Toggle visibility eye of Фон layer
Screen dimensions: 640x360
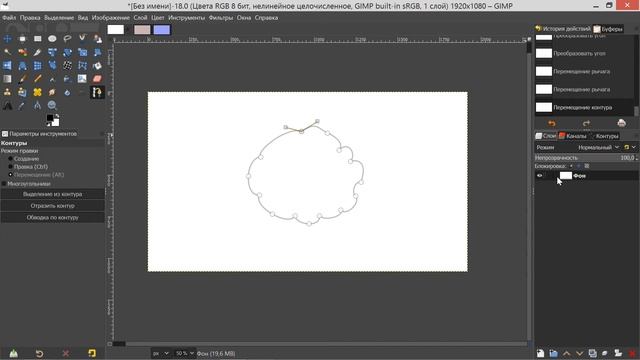coord(540,176)
